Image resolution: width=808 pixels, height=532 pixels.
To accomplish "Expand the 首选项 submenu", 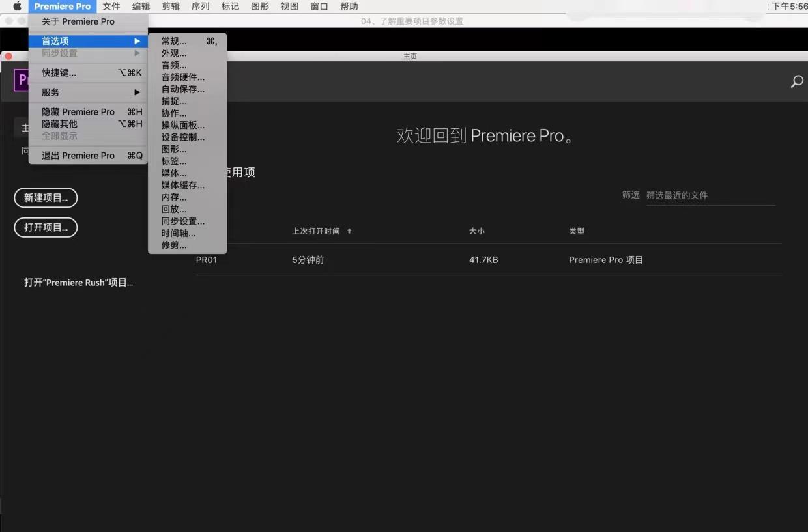I will pyautogui.click(x=88, y=41).
